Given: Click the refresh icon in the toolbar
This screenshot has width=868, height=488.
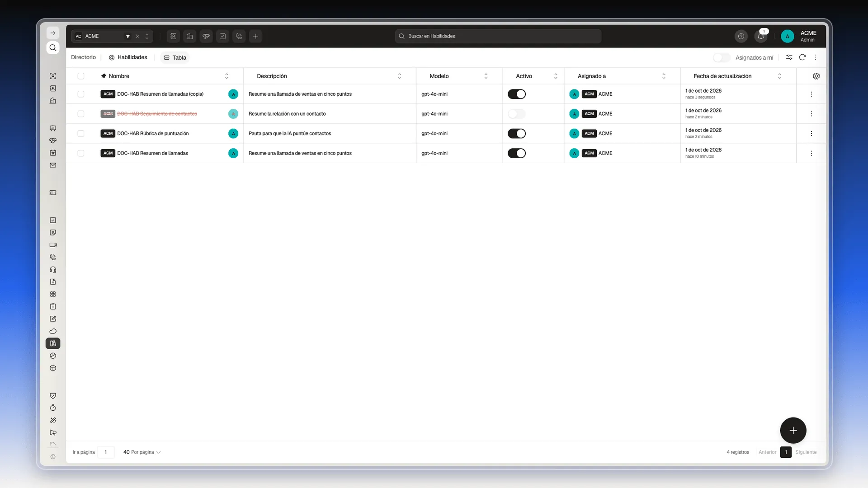Looking at the screenshot, I should (802, 57).
